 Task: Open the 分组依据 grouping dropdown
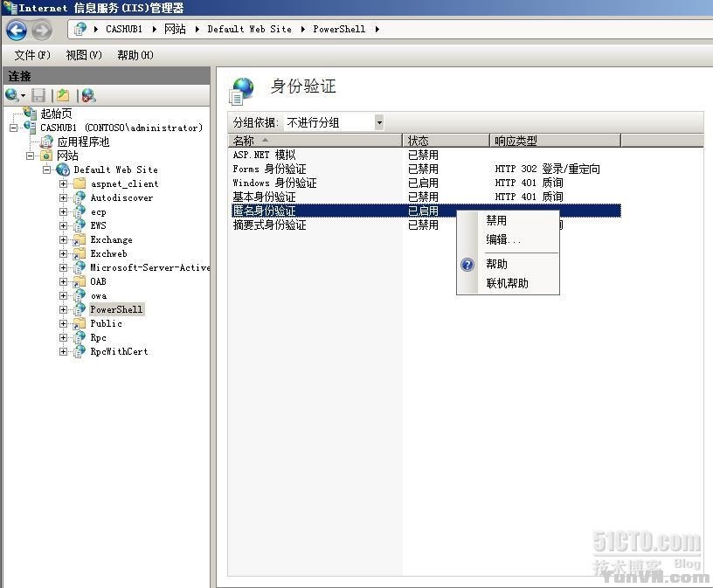tap(379, 122)
